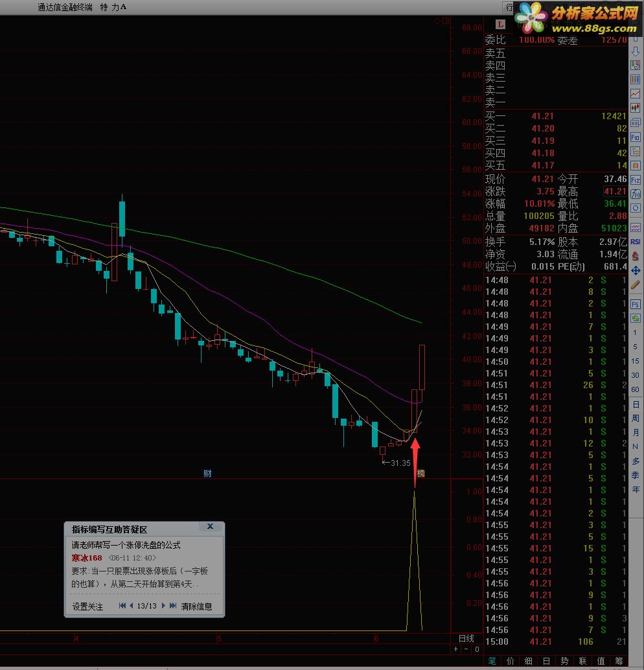Open user 寒冰168 link in popup
This screenshot has height=670, width=644.
tap(87, 558)
